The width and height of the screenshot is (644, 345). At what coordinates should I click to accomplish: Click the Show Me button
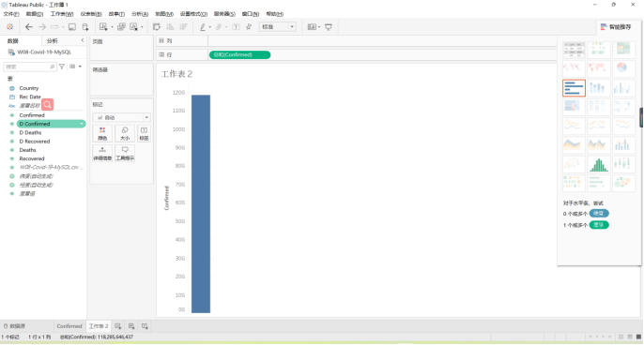(x=616, y=27)
